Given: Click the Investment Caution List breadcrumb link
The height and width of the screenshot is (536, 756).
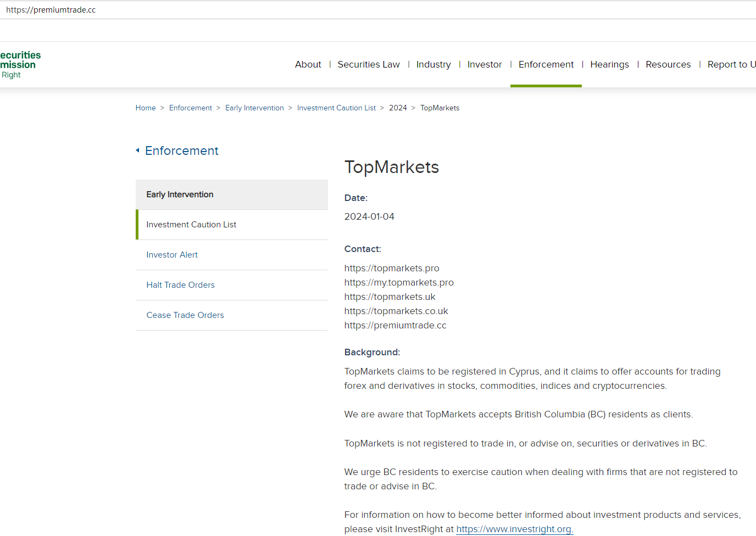Looking at the screenshot, I should (x=337, y=108).
